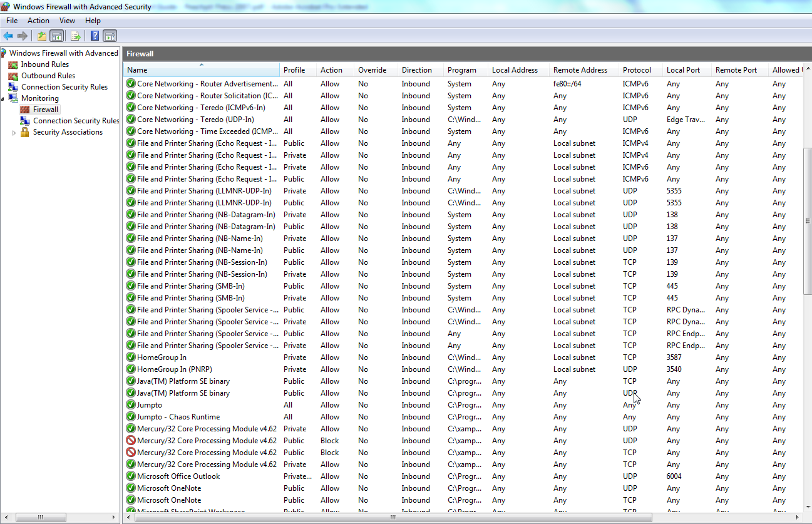The height and width of the screenshot is (524, 812).
Task: Open the Export List toolbar icon
Action: 75,36
